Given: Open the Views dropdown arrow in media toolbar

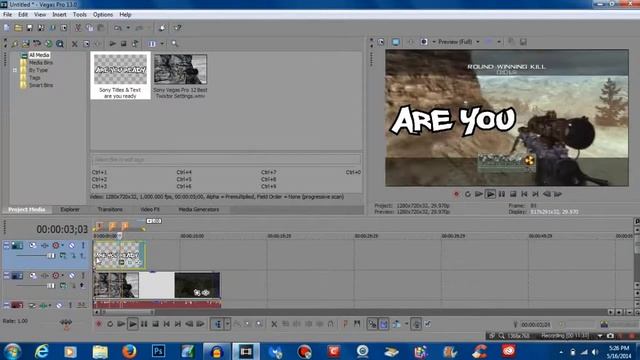Looking at the screenshot, I should pos(162,44).
